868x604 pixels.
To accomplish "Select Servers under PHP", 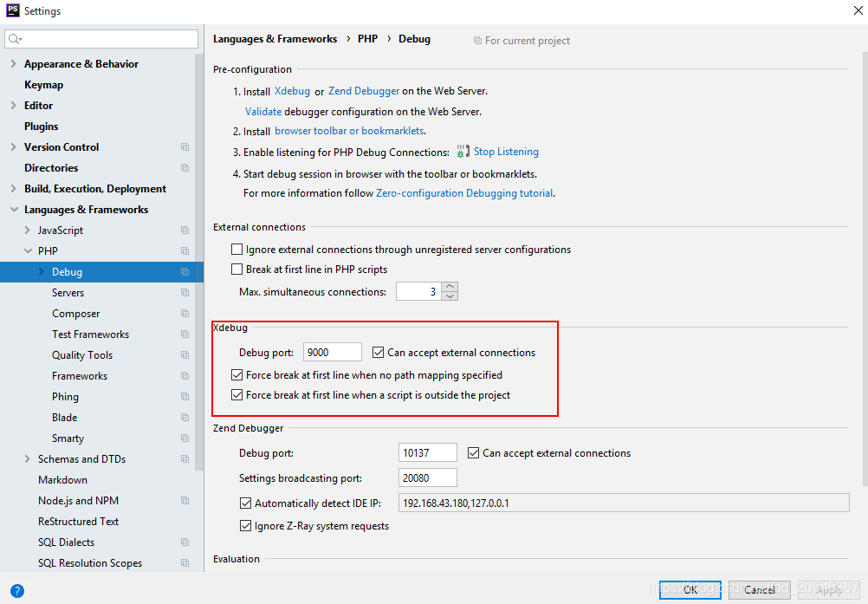I will (68, 292).
